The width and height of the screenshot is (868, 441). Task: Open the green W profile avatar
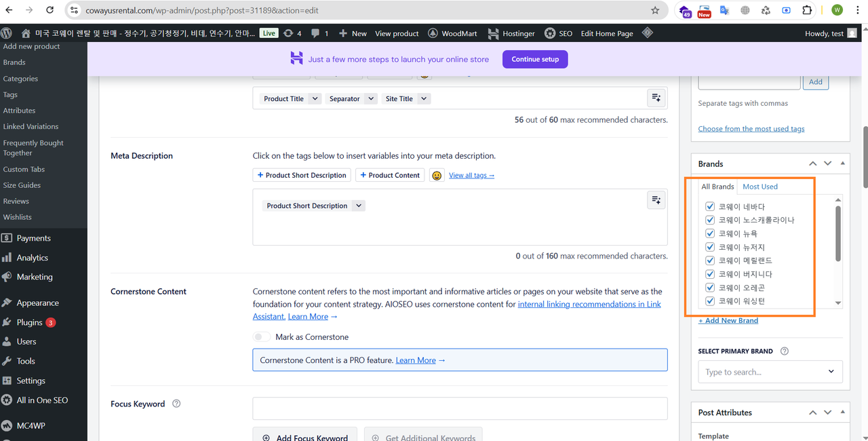click(837, 10)
